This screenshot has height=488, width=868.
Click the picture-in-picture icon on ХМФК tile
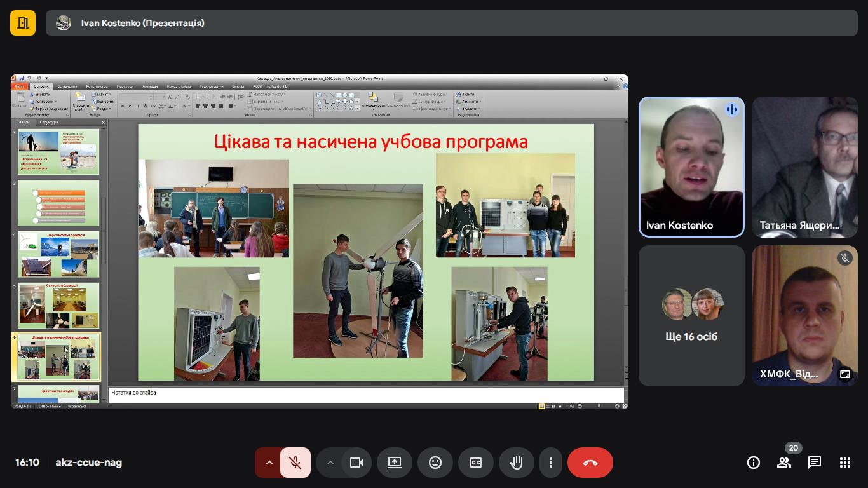[845, 374]
